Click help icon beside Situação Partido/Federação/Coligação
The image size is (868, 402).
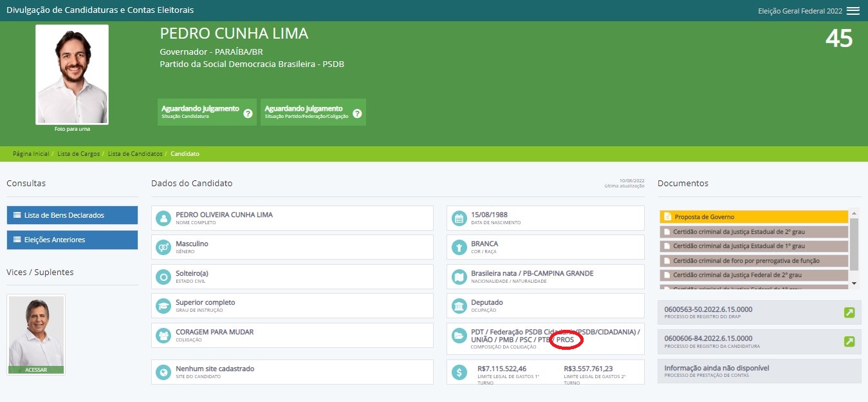(357, 113)
